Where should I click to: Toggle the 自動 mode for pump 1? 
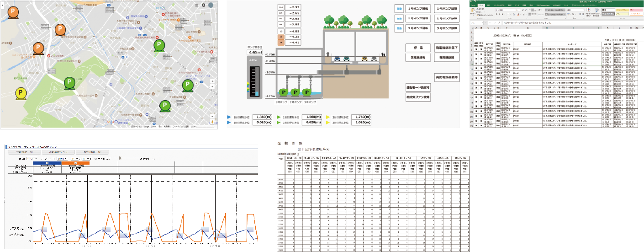[x=399, y=9]
